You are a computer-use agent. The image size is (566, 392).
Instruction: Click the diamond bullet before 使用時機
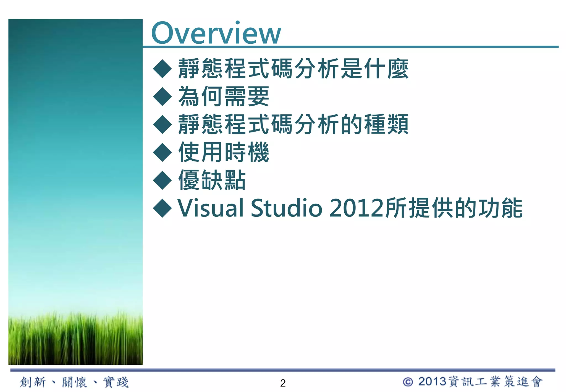point(163,152)
